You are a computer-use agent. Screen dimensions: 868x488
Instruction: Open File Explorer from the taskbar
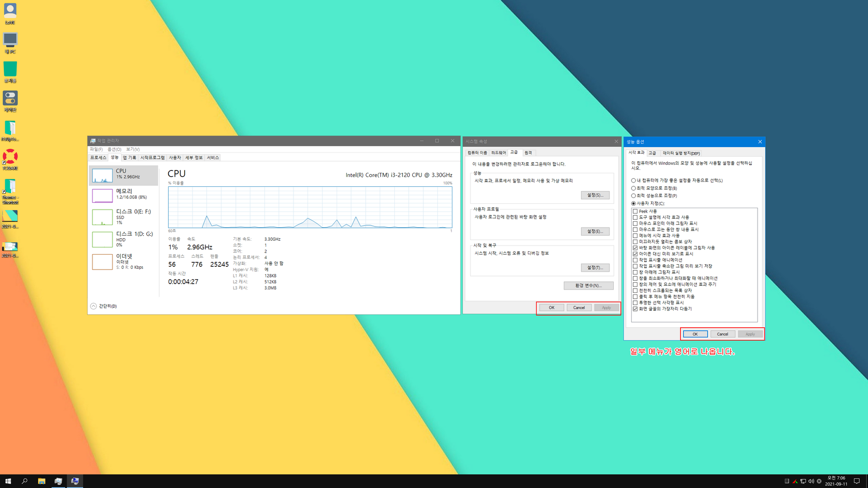tap(42, 481)
